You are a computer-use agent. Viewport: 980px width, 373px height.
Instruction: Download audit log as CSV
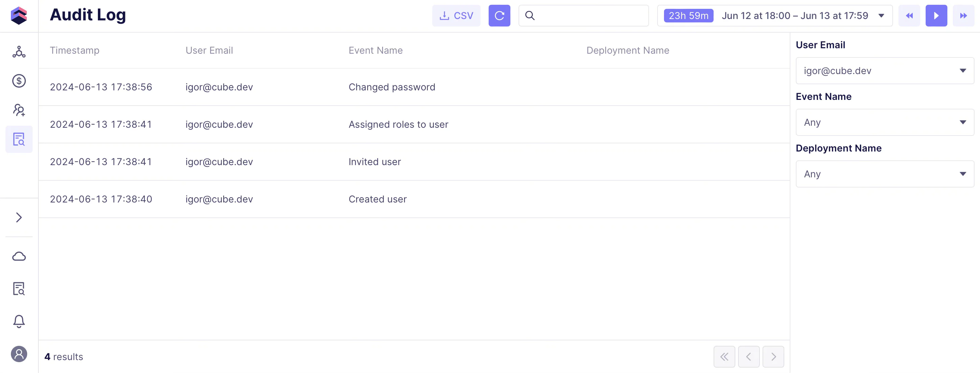click(x=456, y=16)
